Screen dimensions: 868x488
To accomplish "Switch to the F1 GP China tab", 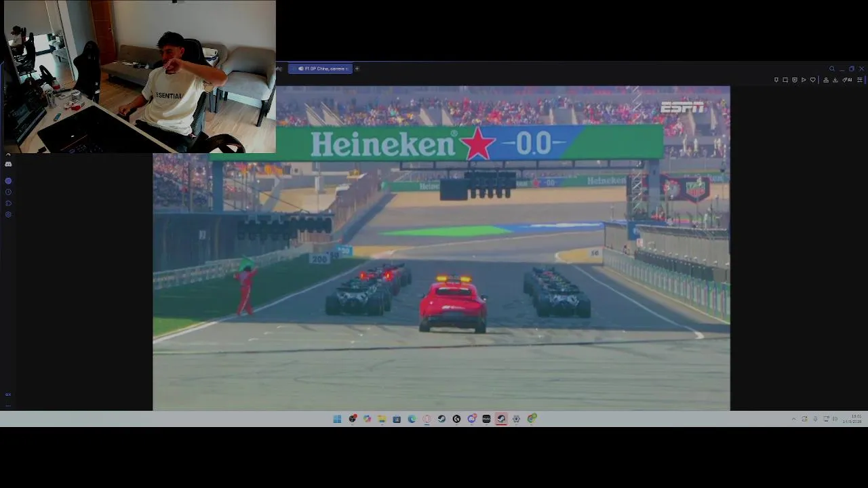I will (320, 68).
